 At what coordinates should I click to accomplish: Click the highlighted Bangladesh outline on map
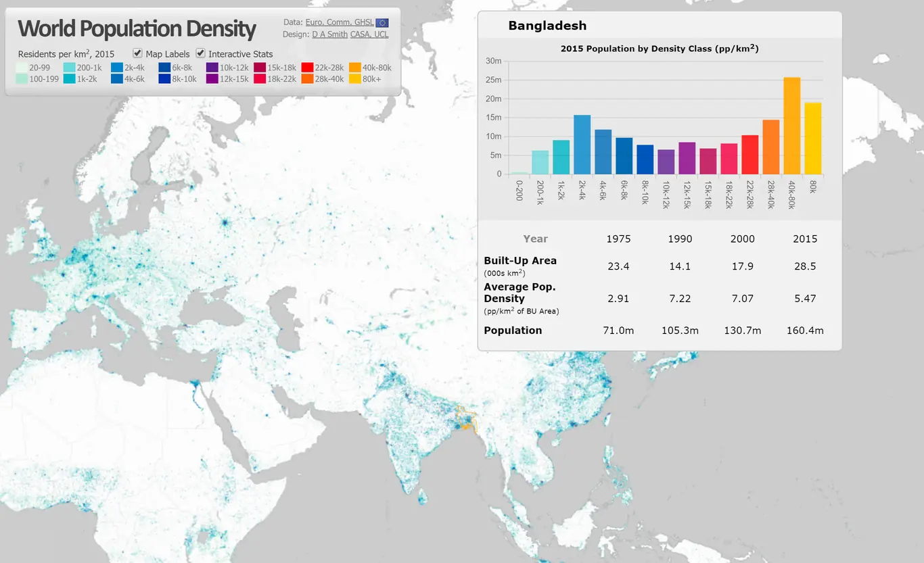click(467, 418)
